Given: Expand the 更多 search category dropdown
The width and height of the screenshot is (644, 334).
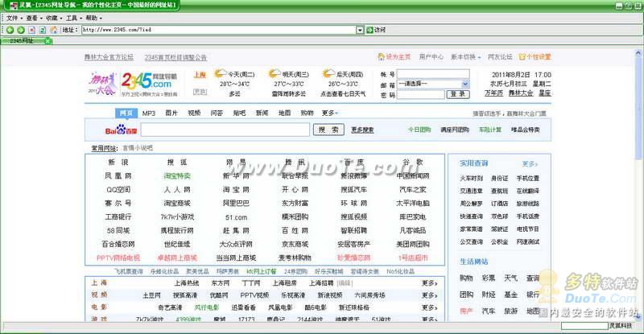Looking at the screenshot, I should click(x=330, y=113).
